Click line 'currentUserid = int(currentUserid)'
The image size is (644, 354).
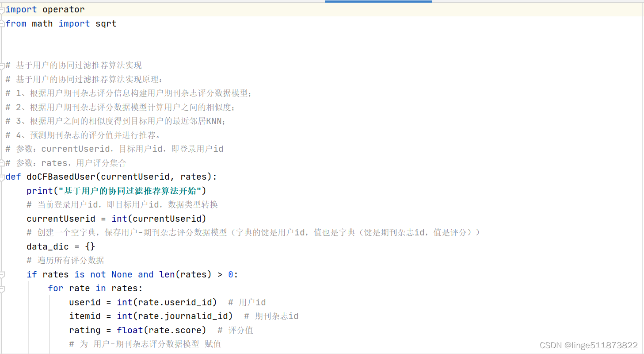(117, 219)
